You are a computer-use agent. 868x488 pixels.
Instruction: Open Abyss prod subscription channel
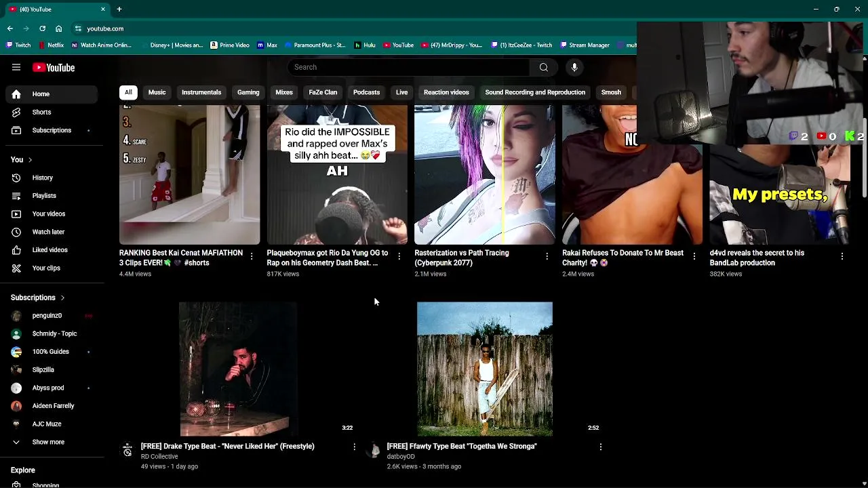point(51,388)
